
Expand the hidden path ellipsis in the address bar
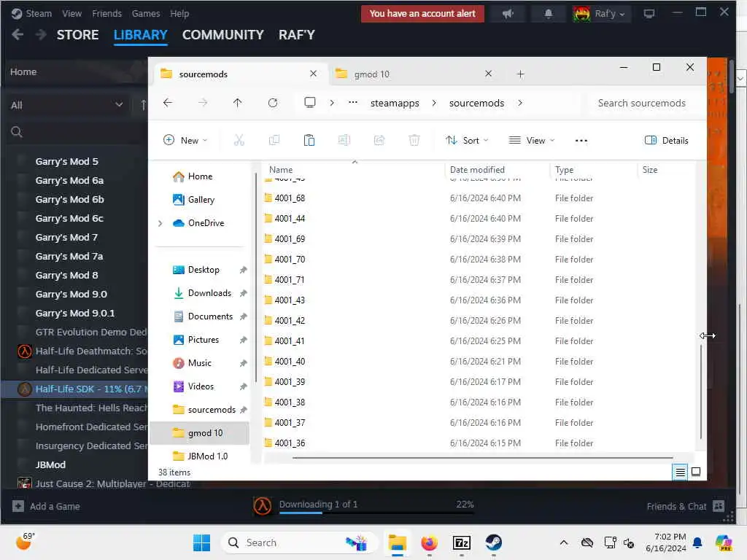click(x=352, y=103)
